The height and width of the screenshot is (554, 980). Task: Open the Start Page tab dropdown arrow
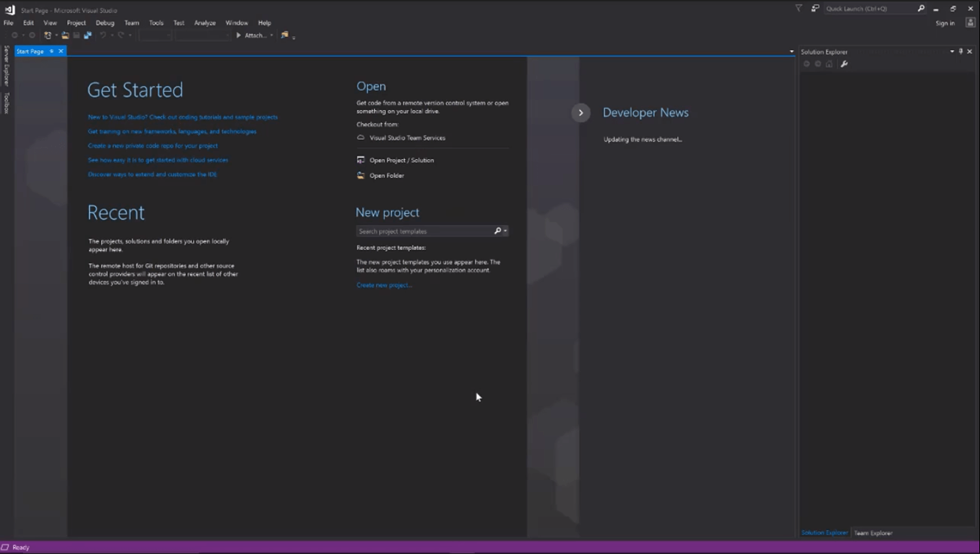click(791, 51)
